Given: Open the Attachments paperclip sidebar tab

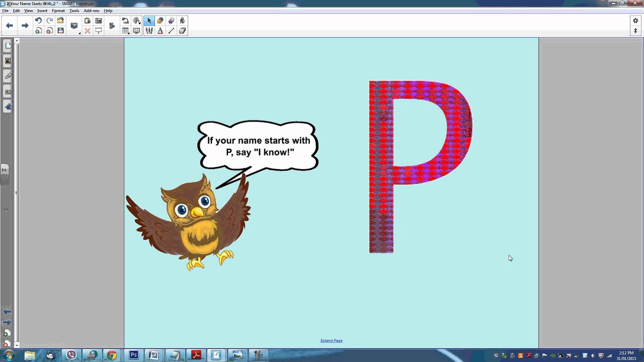Looking at the screenshot, I should coord(8,76).
